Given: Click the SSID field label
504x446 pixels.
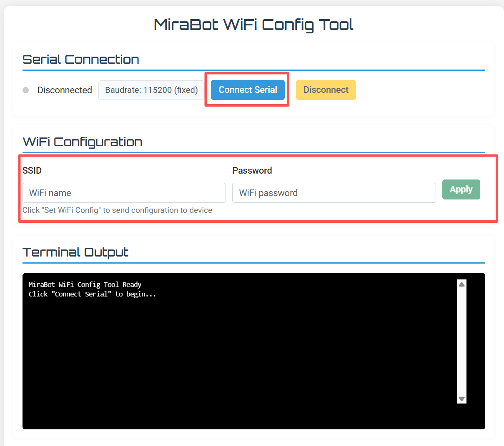Looking at the screenshot, I should pyautogui.click(x=32, y=170).
